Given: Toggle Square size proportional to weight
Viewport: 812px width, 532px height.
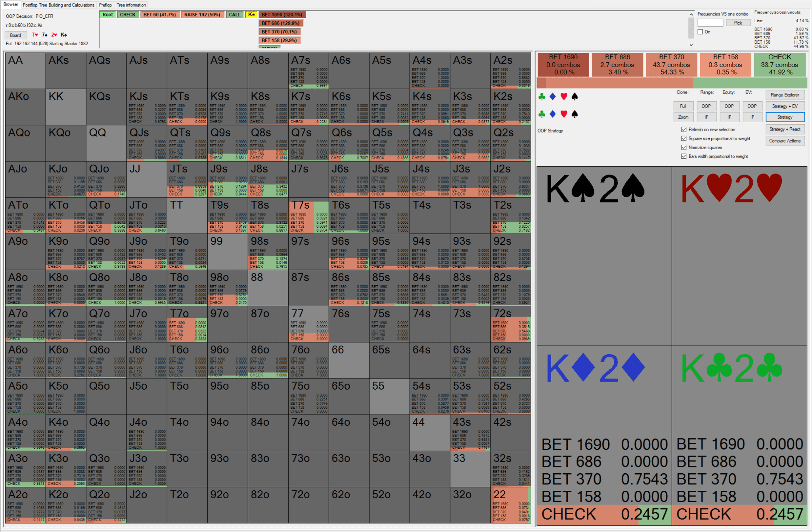Looking at the screenshot, I should (684, 138).
